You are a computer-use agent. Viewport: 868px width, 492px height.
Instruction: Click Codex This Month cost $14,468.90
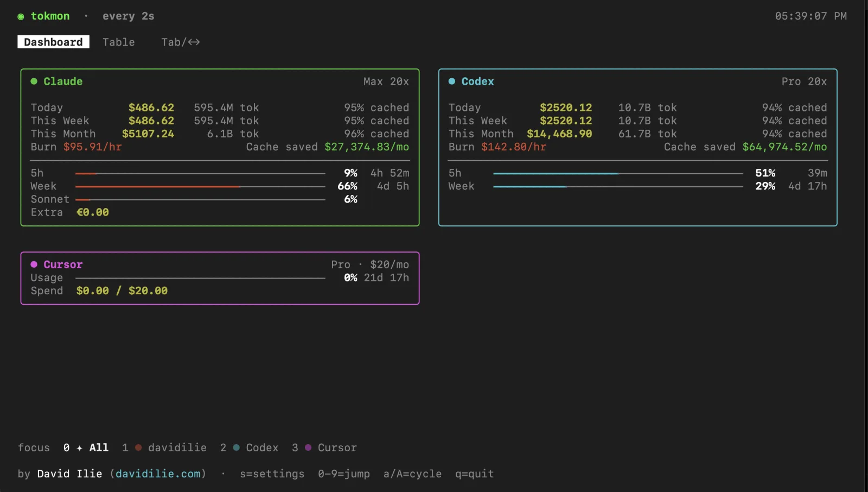pos(559,134)
